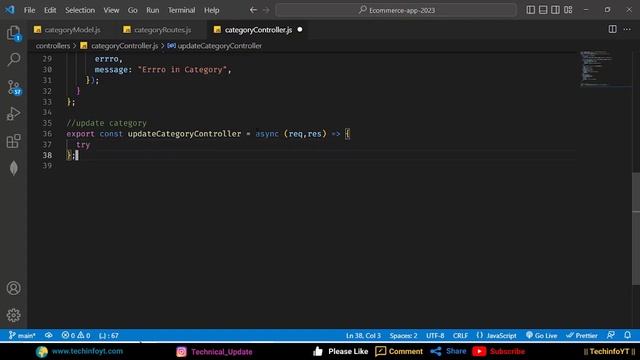Click the main* git branch in status bar
This screenshot has height=360, width=640.
tap(22, 336)
